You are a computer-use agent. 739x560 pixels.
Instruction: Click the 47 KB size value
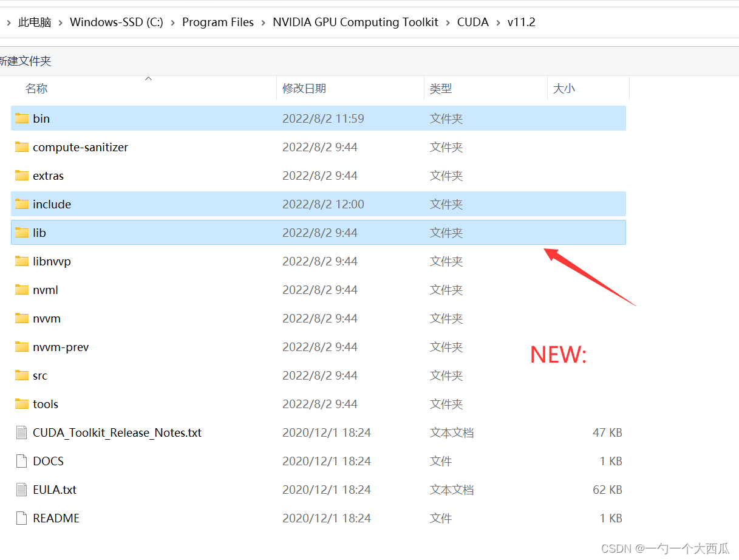(x=607, y=432)
